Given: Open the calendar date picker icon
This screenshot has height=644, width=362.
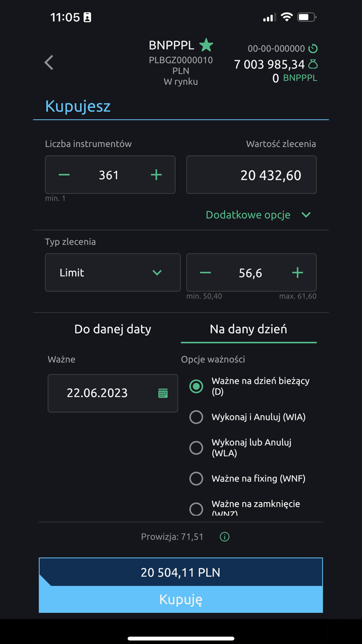Looking at the screenshot, I should click(x=163, y=393).
